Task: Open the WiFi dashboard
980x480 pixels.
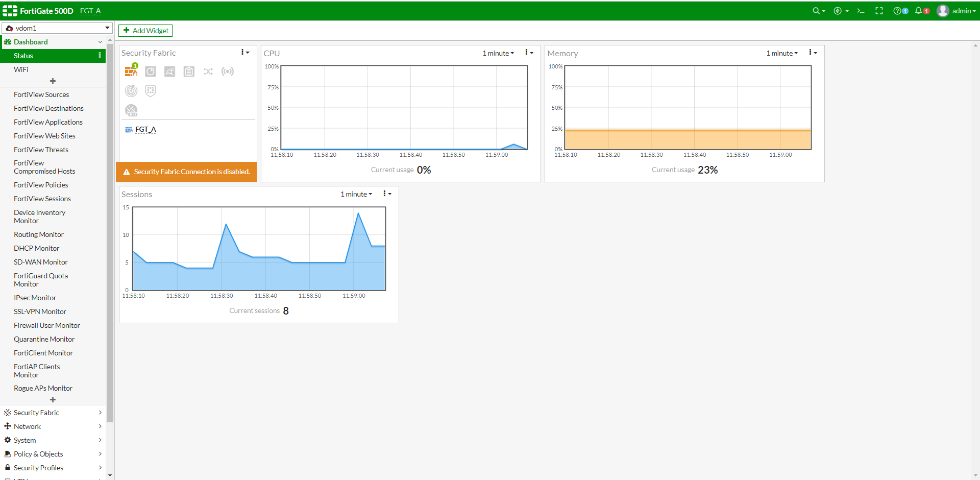Action: pyautogui.click(x=53, y=69)
